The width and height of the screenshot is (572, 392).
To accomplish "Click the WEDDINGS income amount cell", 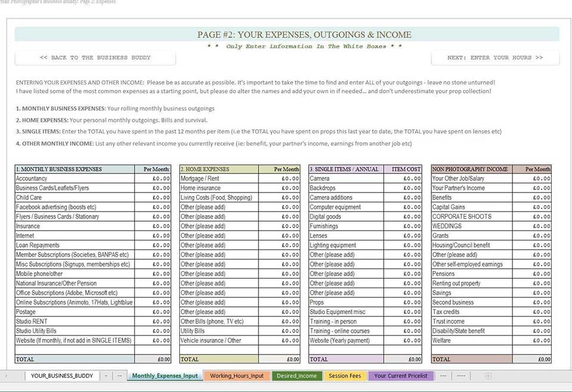I will point(531,226).
